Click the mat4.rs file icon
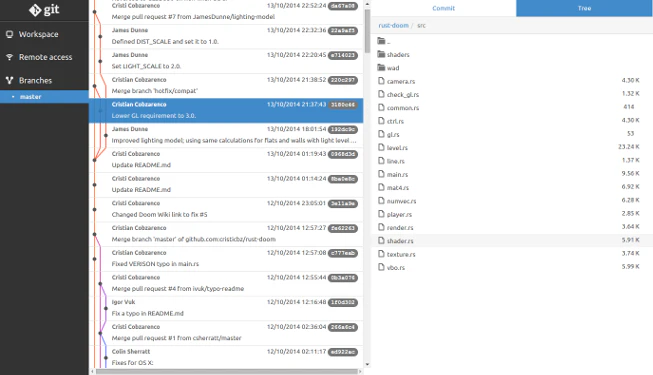Viewport: 653px width, 375px height. [381, 188]
